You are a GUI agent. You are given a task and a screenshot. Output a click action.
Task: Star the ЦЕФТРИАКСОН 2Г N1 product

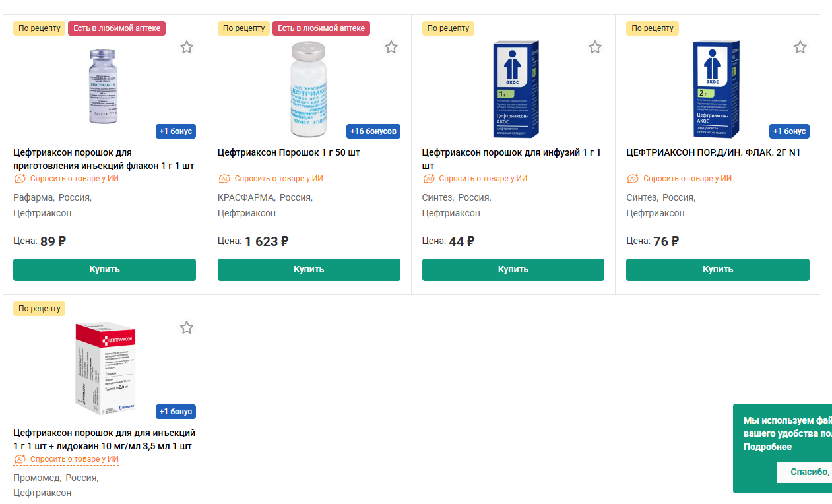click(x=800, y=47)
